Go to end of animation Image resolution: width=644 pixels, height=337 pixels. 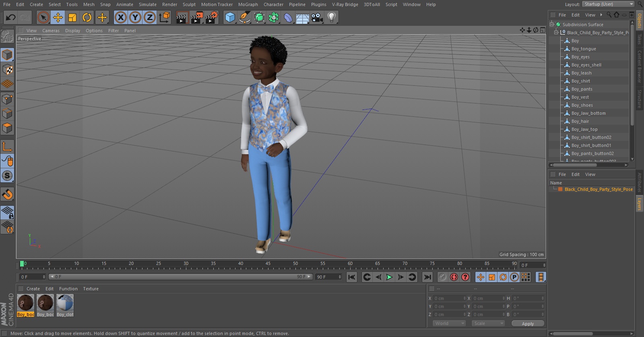pyautogui.click(x=427, y=277)
